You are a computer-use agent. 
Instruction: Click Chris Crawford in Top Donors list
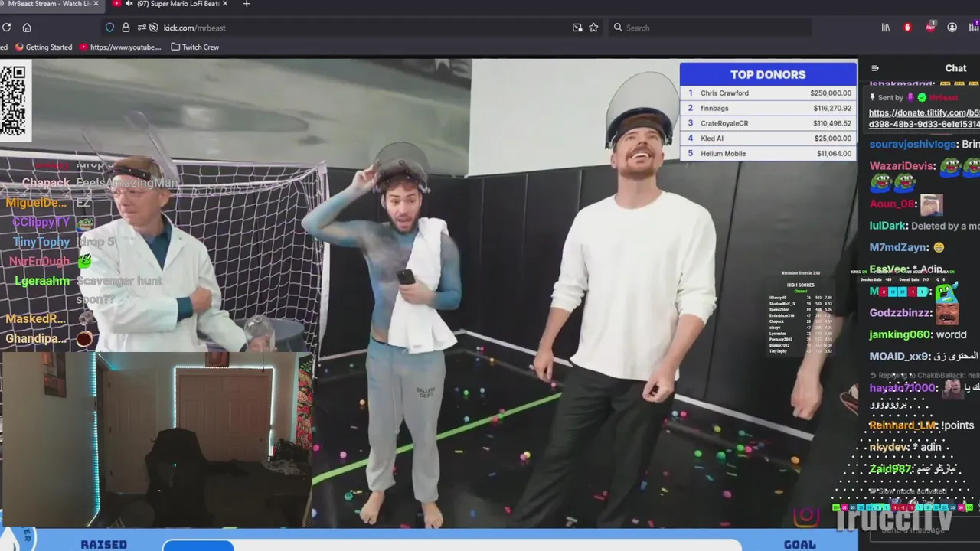[724, 93]
